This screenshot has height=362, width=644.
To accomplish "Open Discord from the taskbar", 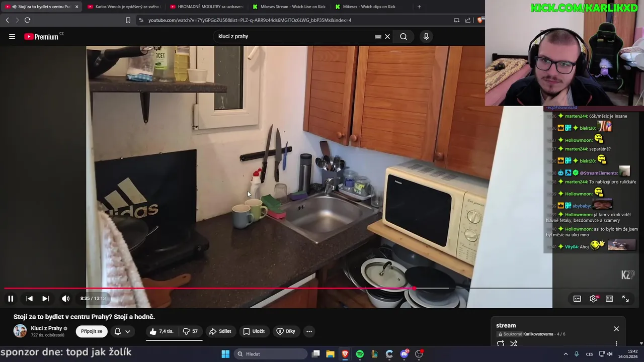I will (x=404, y=354).
